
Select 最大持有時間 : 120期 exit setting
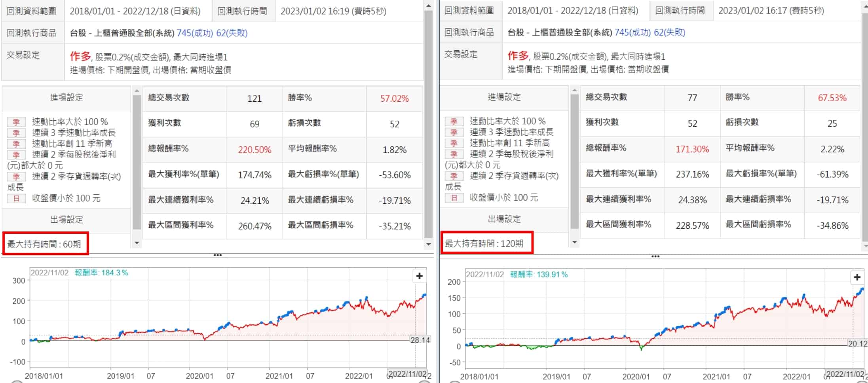pos(484,243)
